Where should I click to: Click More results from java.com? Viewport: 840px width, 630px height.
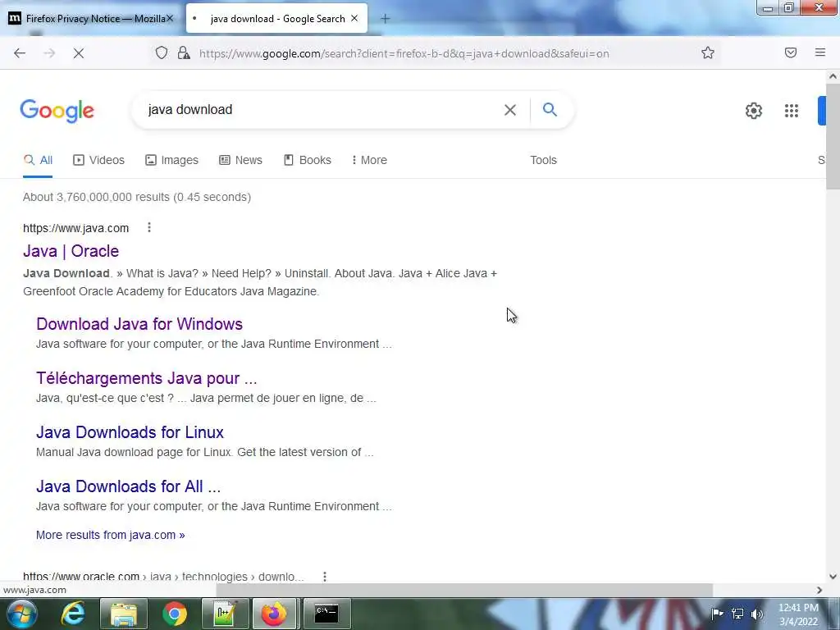tap(111, 535)
